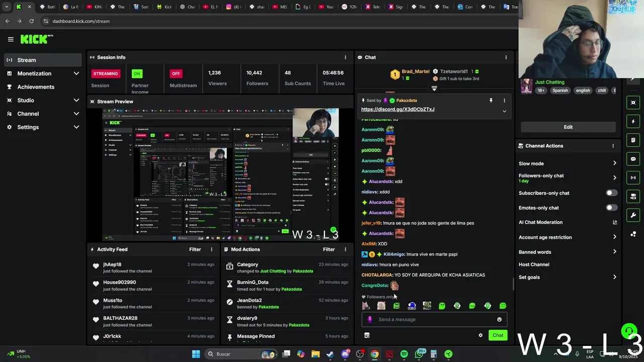Open Banned words arrow
644x362 pixels.
point(614,252)
